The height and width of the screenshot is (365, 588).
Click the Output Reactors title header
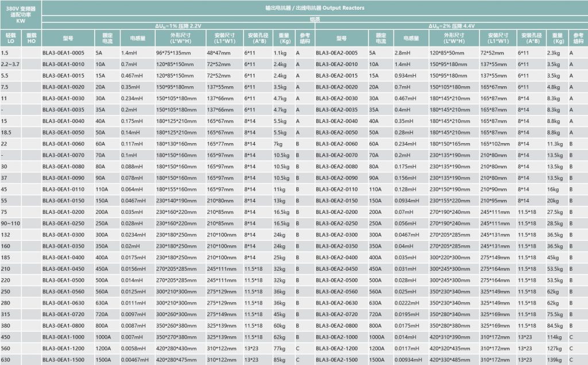click(x=315, y=7)
